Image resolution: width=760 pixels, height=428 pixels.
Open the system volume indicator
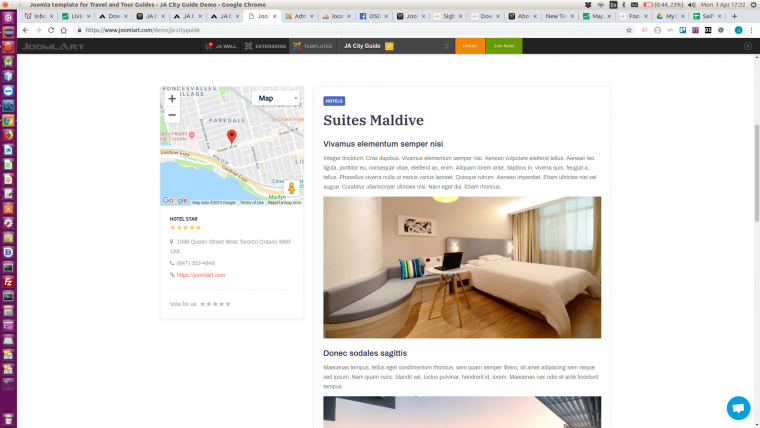[x=691, y=4]
